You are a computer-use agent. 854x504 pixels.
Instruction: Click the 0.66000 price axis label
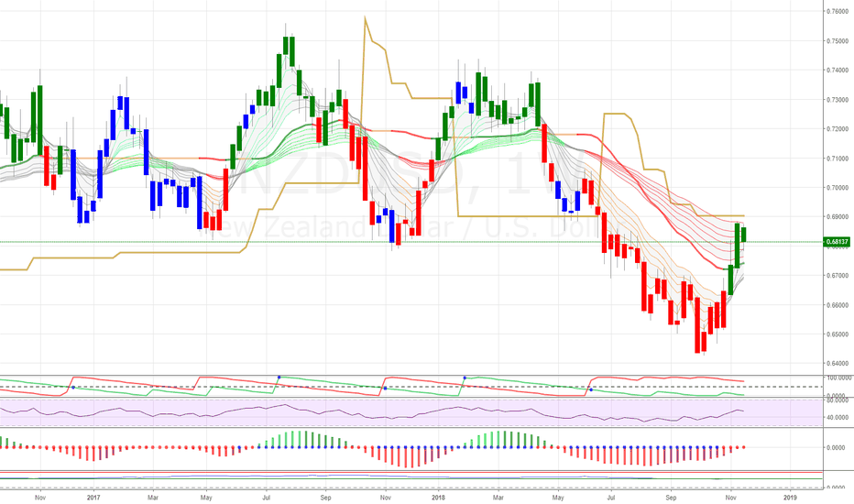point(838,305)
